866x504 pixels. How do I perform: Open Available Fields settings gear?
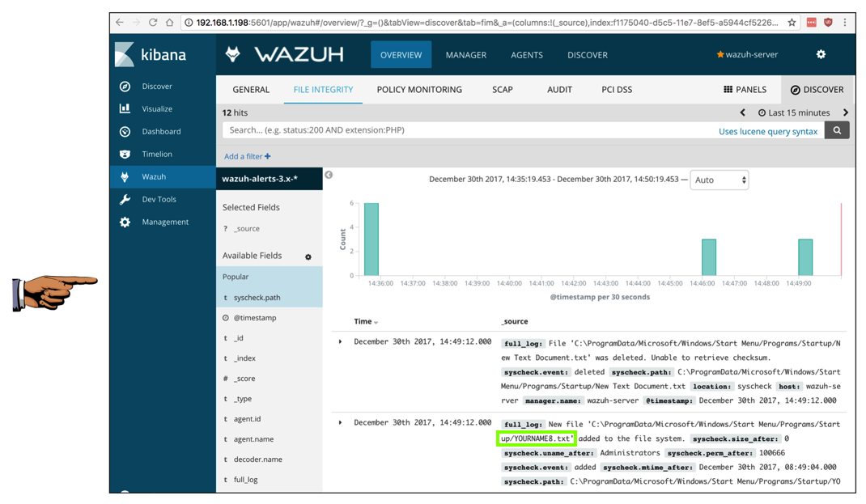click(308, 256)
